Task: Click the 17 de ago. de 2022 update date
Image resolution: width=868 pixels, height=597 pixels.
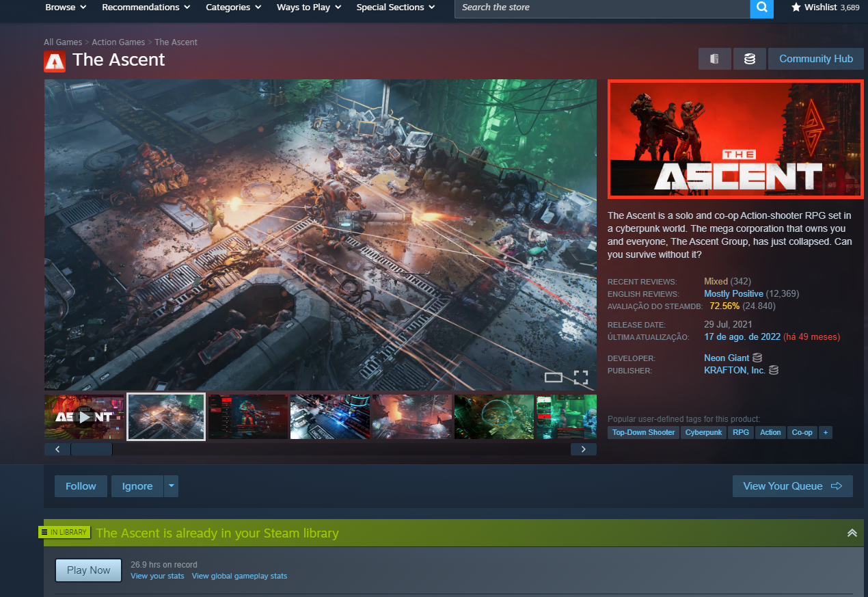Action: (742, 337)
